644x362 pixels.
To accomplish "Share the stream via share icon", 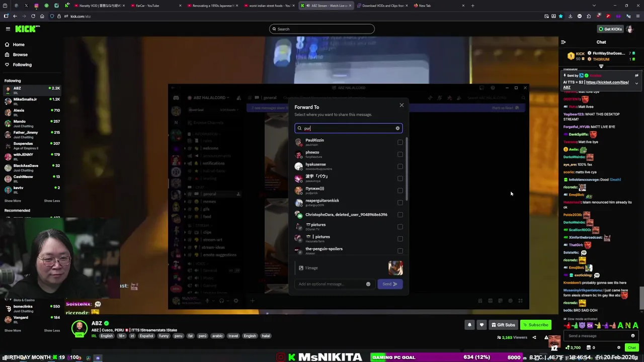I will coord(534,337).
